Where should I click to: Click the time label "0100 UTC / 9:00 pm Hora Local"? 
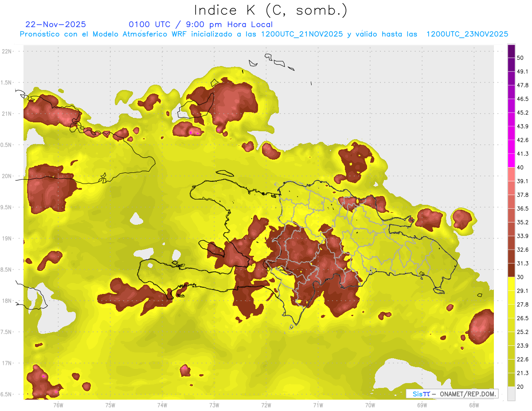(x=201, y=24)
